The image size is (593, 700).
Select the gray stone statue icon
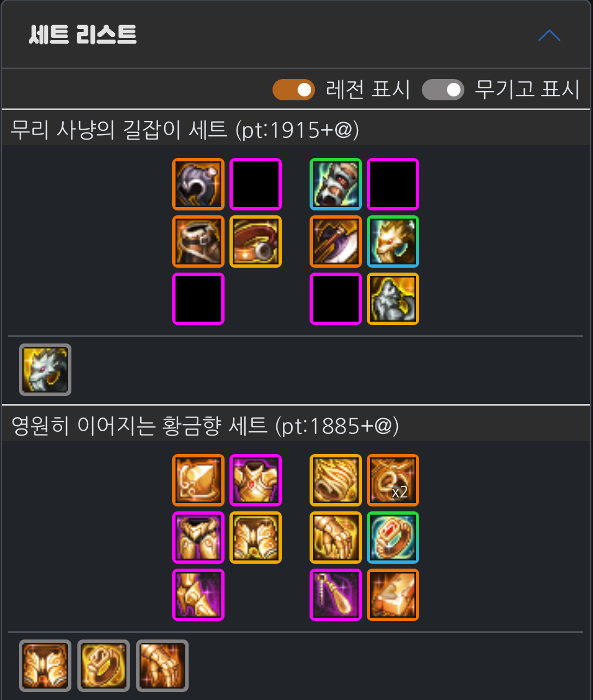pyautogui.click(x=393, y=299)
